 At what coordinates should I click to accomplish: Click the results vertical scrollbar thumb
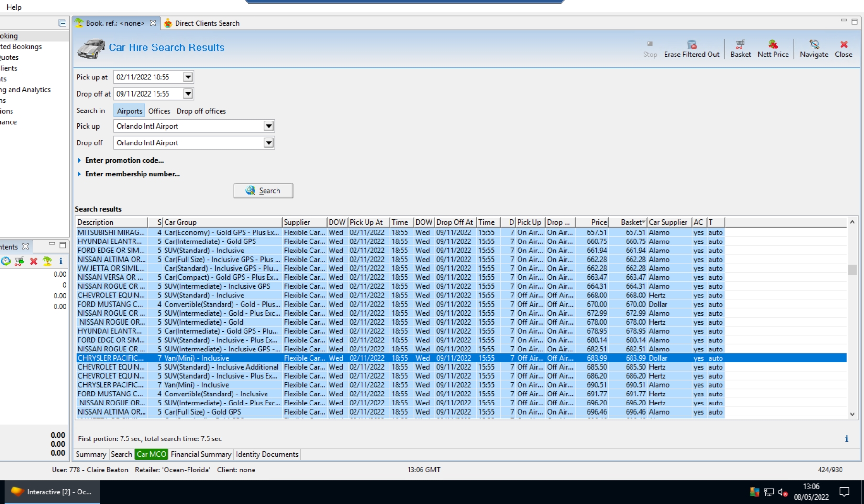852,270
